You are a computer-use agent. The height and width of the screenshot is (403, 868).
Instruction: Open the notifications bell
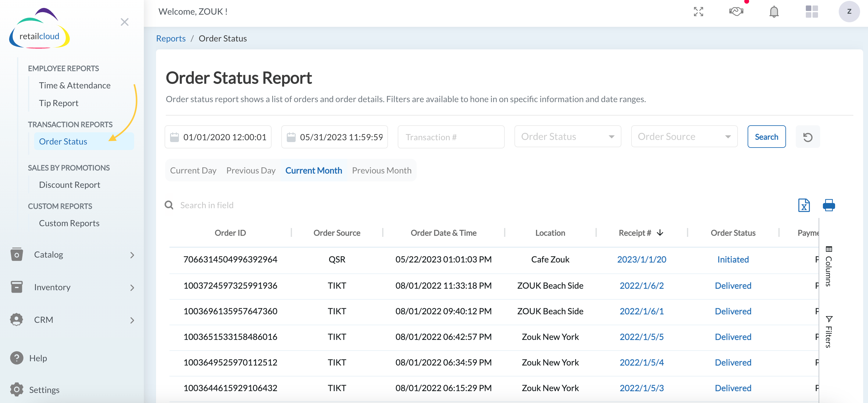pos(774,12)
